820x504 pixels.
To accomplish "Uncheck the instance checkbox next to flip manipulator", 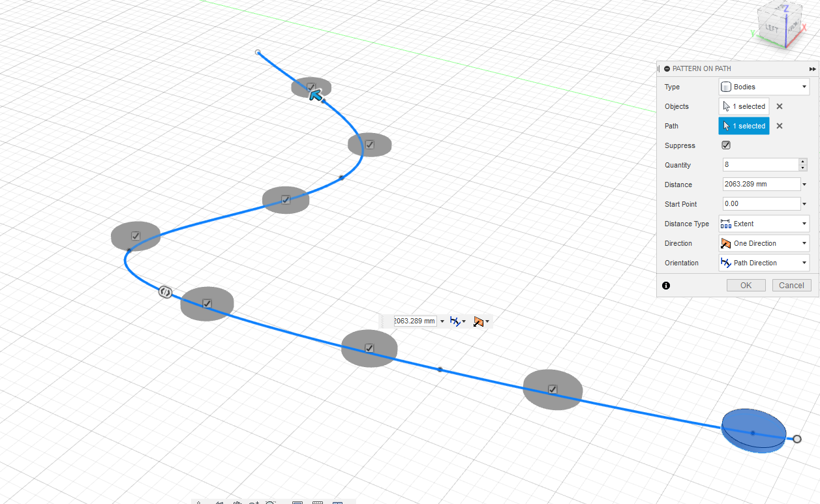I will (x=207, y=303).
